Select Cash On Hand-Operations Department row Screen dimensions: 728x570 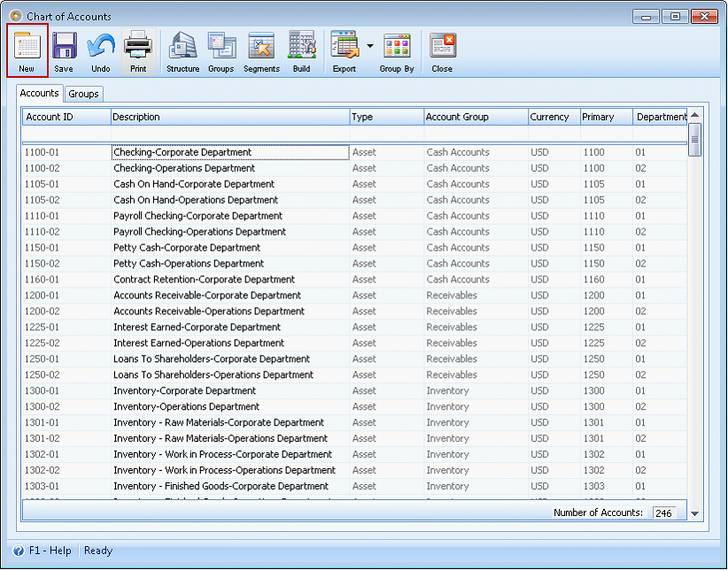coord(355,200)
